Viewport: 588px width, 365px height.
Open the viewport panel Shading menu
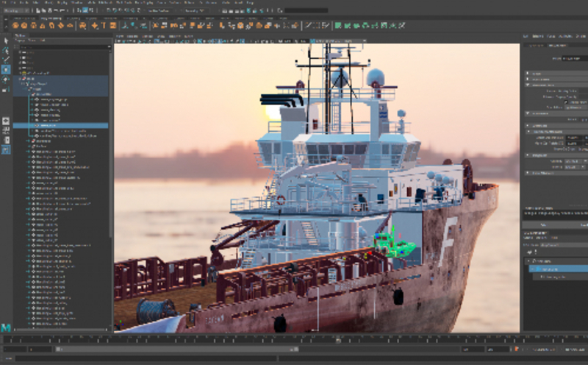pos(132,36)
